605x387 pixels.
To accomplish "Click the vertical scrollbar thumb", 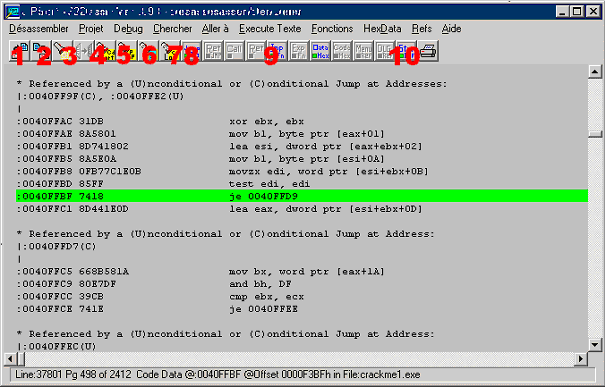I will coord(595,134).
